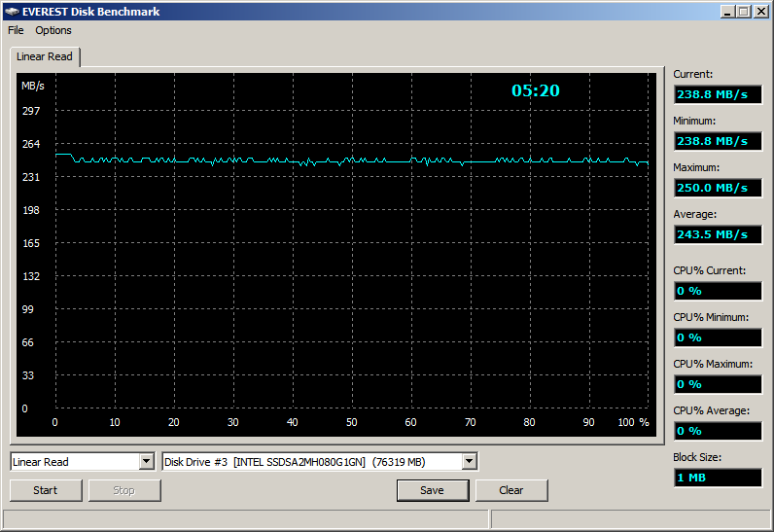
Task: Click the Minimum 238.8 MB/s value
Action: [x=718, y=141]
